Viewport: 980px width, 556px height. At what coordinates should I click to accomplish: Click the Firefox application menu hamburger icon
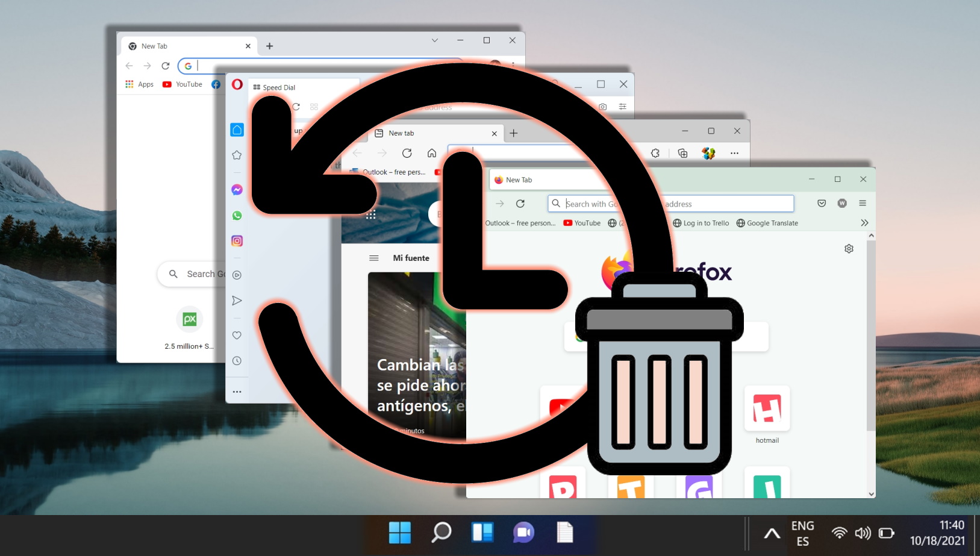[863, 204]
